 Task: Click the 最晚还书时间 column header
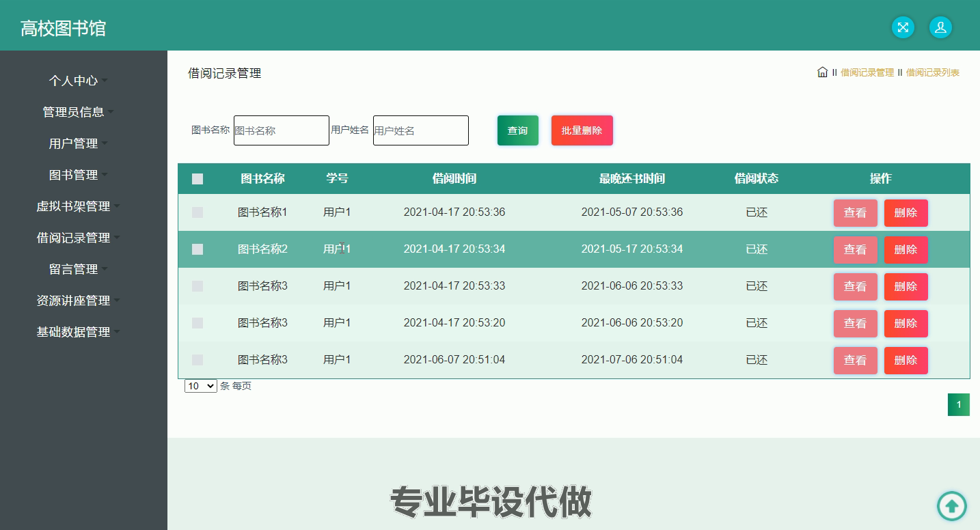(632, 179)
